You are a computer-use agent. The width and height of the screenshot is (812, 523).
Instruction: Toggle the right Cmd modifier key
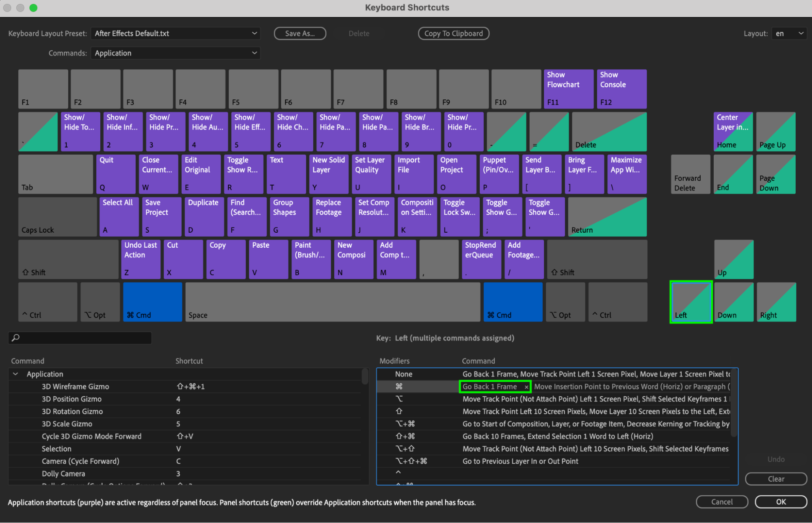[513, 302]
